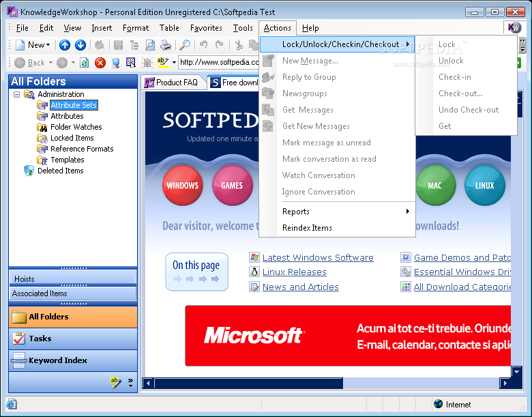Open the New button dropdown arrow

pyautogui.click(x=48, y=45)
